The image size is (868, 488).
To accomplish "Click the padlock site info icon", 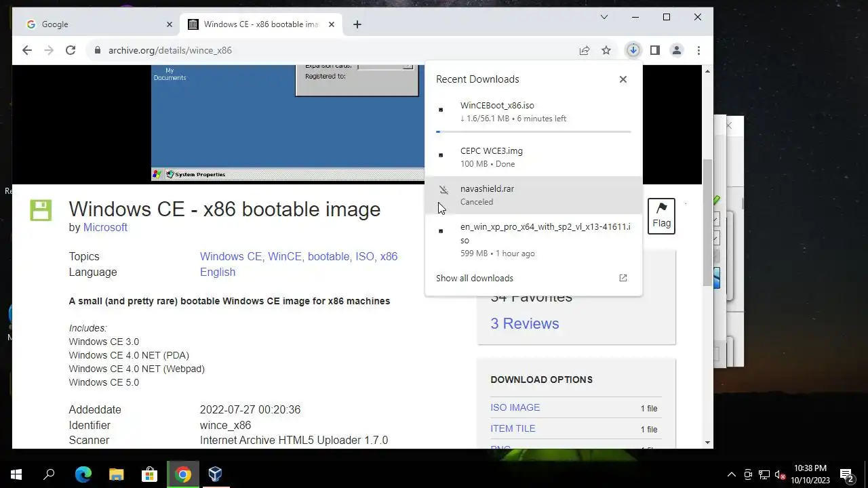I will click(x=97, y=50).
